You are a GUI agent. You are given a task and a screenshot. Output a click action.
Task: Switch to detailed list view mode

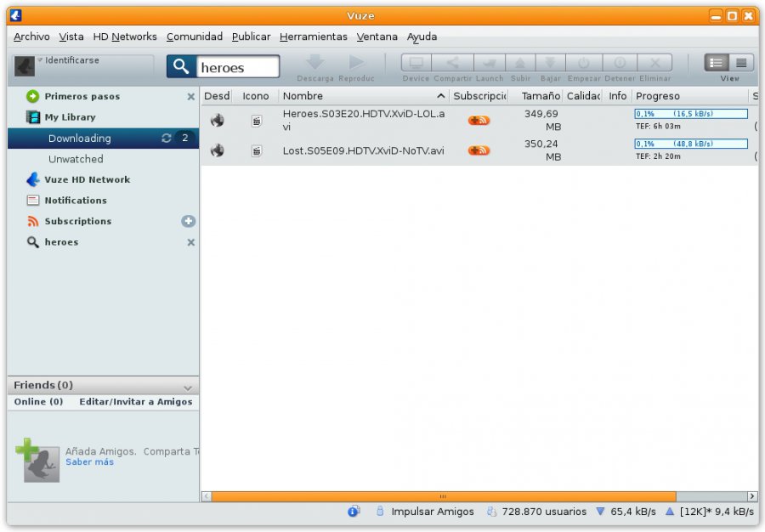[x=717, y=63]
